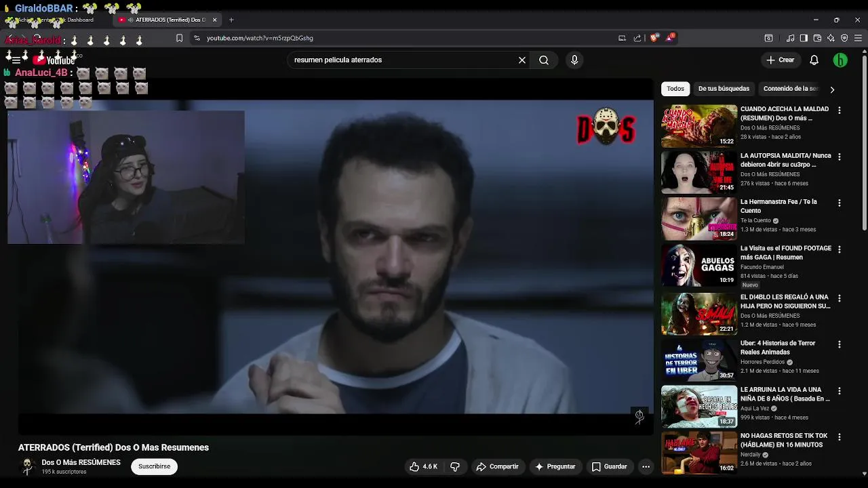Open Leo AI sparkle icon

pos(831,38)
